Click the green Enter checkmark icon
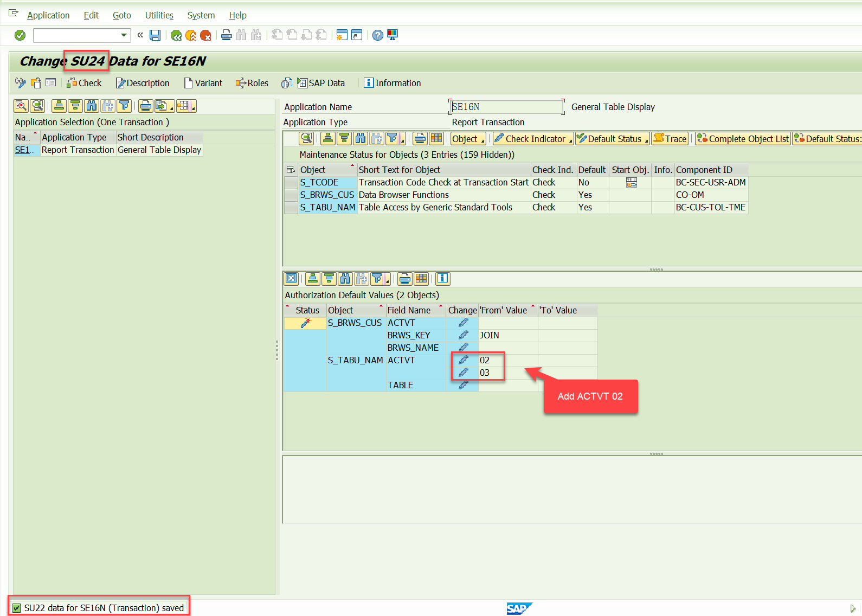The width and height of the screenshot is (862, 616). pos(20,35)
